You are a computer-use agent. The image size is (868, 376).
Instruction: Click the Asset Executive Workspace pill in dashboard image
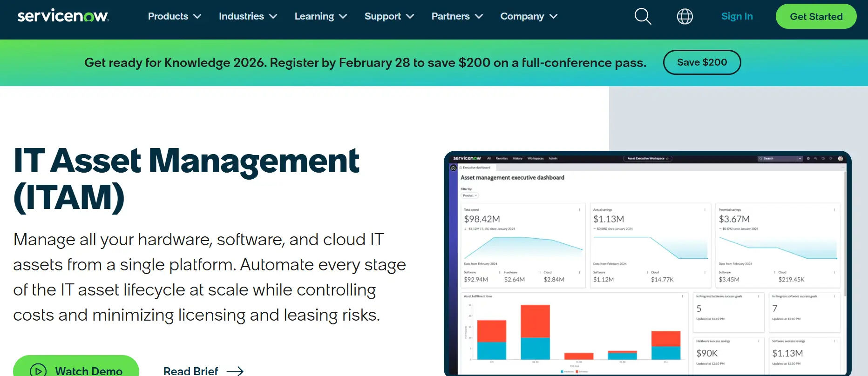pos(647,158)
